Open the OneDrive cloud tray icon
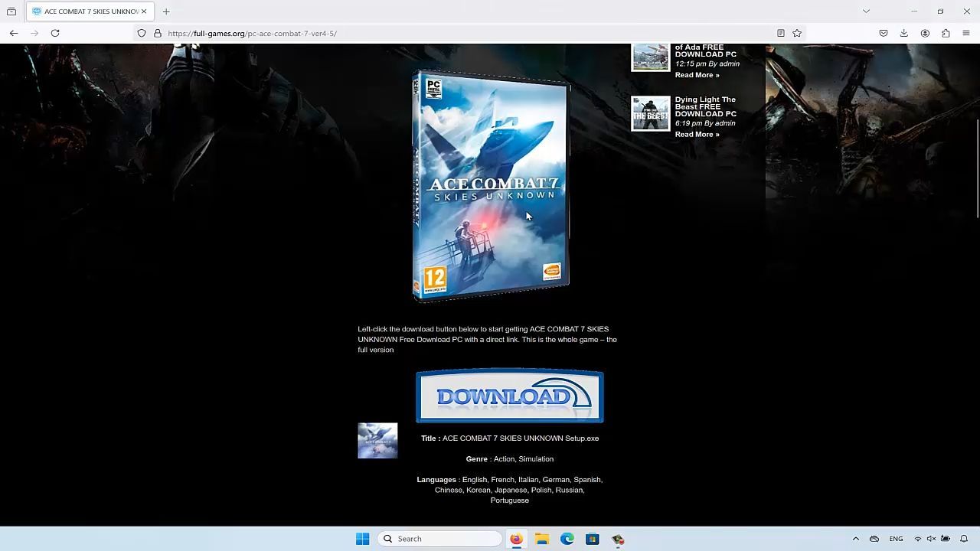 874,539
